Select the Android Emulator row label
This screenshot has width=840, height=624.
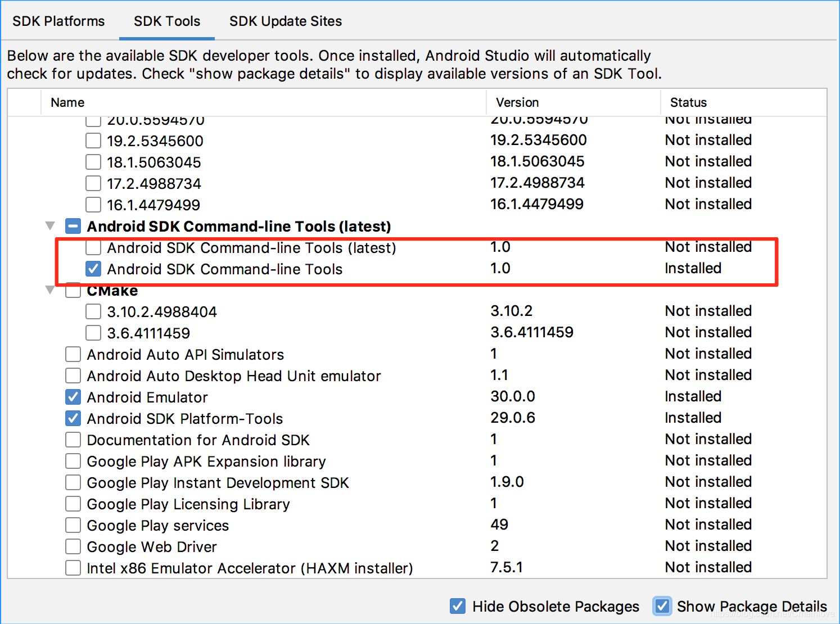(147, 397)
